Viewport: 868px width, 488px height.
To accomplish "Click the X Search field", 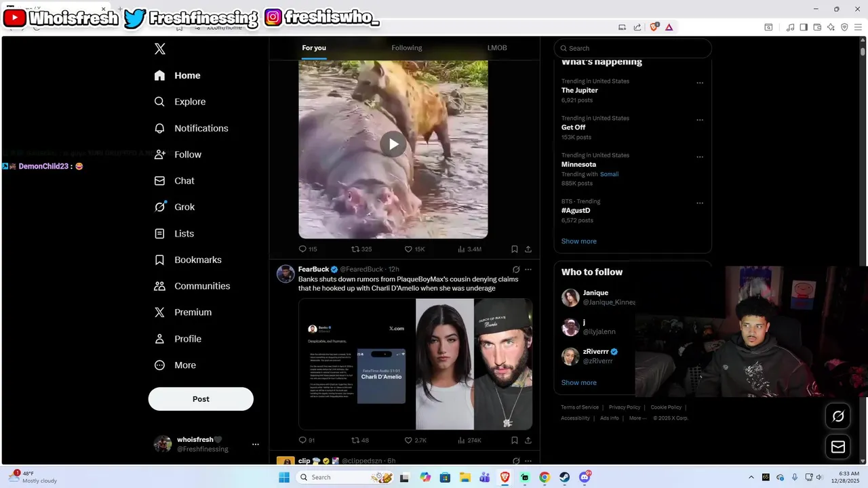I will [633, 48].
